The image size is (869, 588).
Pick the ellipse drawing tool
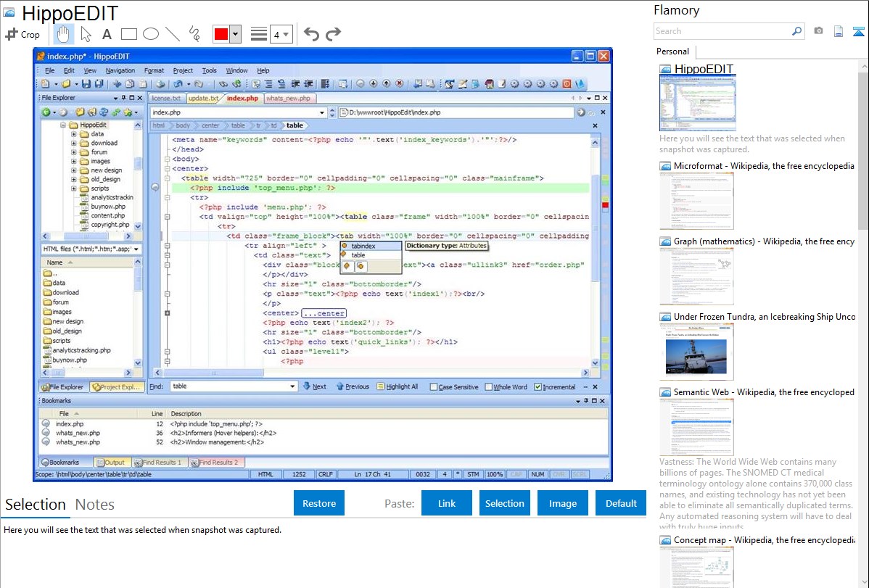tap(151, 34)
